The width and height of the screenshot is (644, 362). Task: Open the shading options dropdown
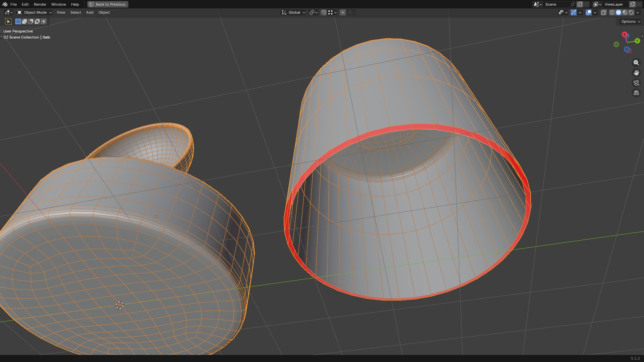638,12
